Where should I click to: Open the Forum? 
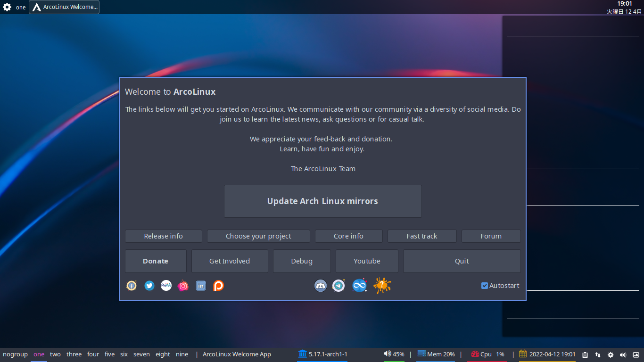(491, 236)
